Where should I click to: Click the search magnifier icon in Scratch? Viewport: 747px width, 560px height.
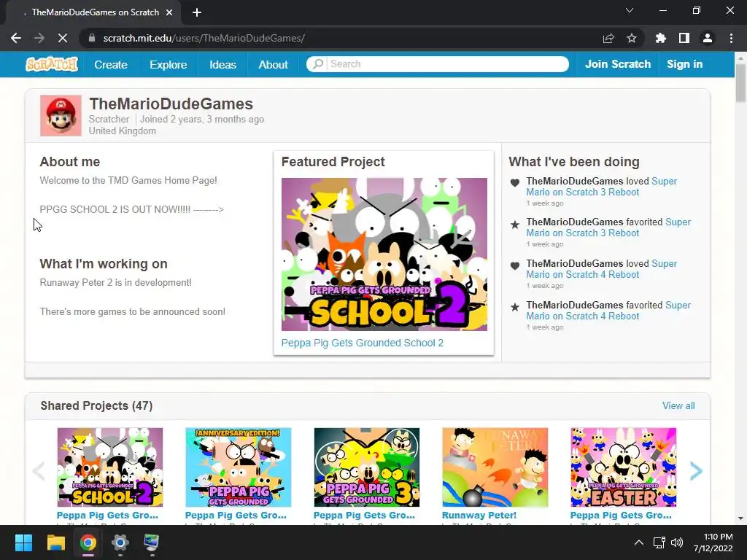[318, 64]
